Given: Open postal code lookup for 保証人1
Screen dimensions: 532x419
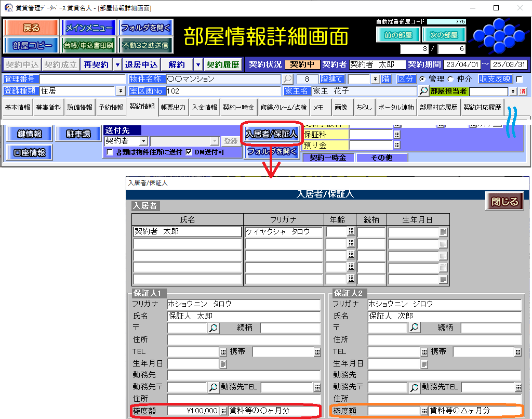Looking at the screenshot, I should 213,328.
